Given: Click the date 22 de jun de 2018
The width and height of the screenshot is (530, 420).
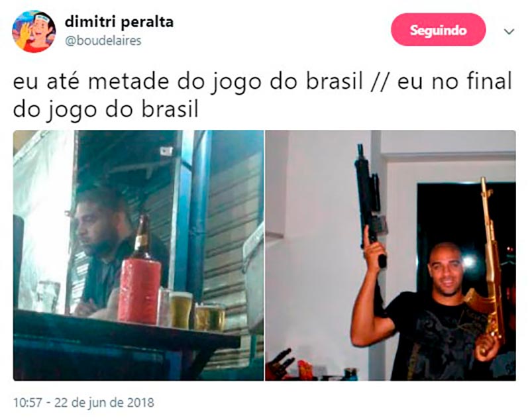Looking at the screenshot, I should 104,402.
